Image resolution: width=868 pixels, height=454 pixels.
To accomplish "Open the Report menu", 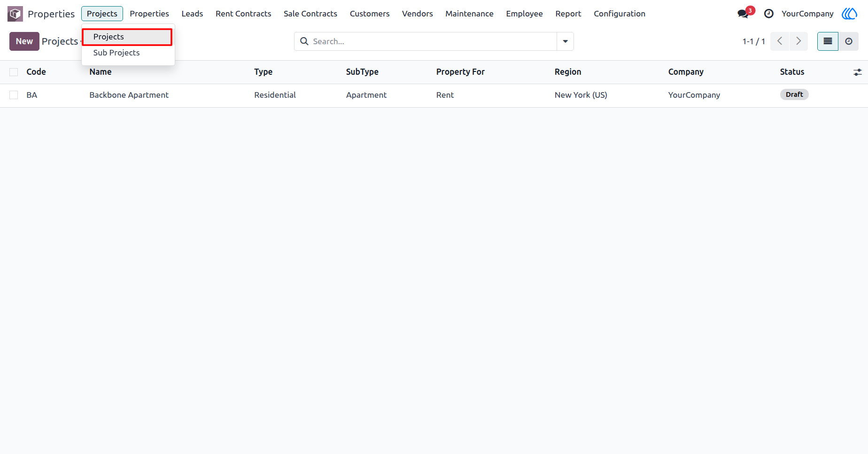I will click(x=568, y=14).
